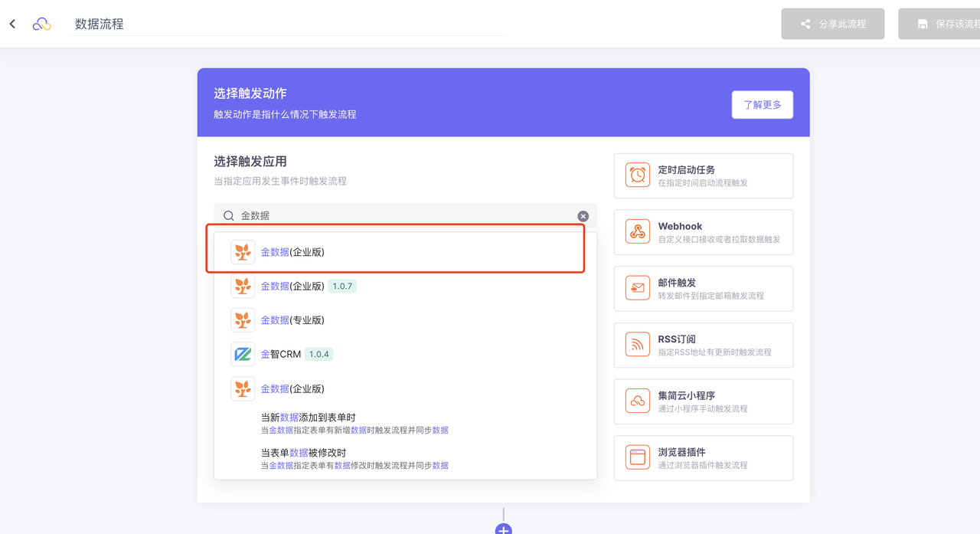Select the 邮件触发 trigger title
The image size is (980, 534).
click(677, 283)
